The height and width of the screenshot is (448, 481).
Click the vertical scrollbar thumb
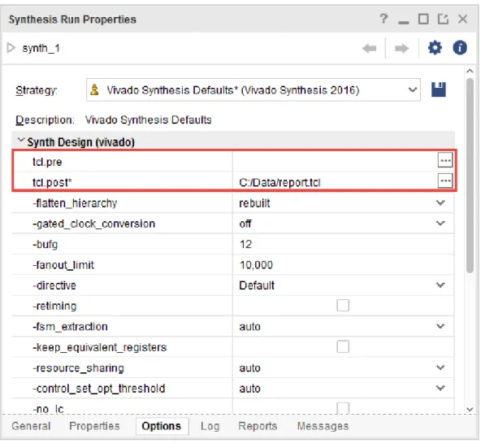click(470, 176)
